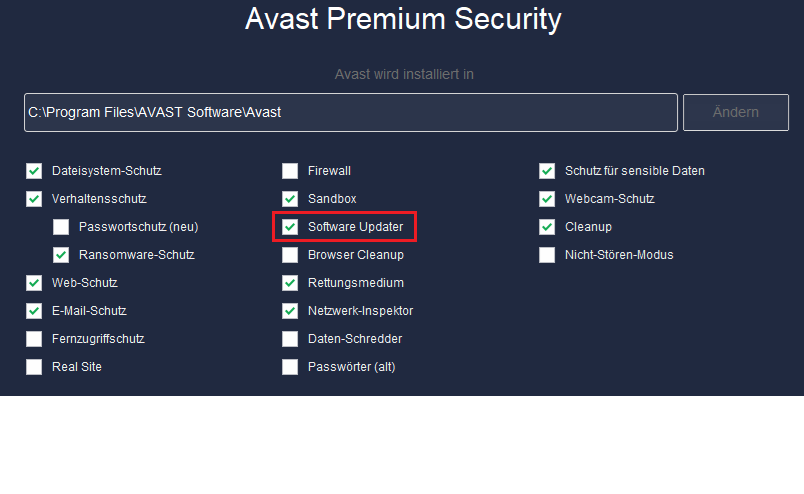This screenshot has height=494, width=804.
Task: Uncheck Netzwerk-Inspektor component
Action: pos(290,311)
